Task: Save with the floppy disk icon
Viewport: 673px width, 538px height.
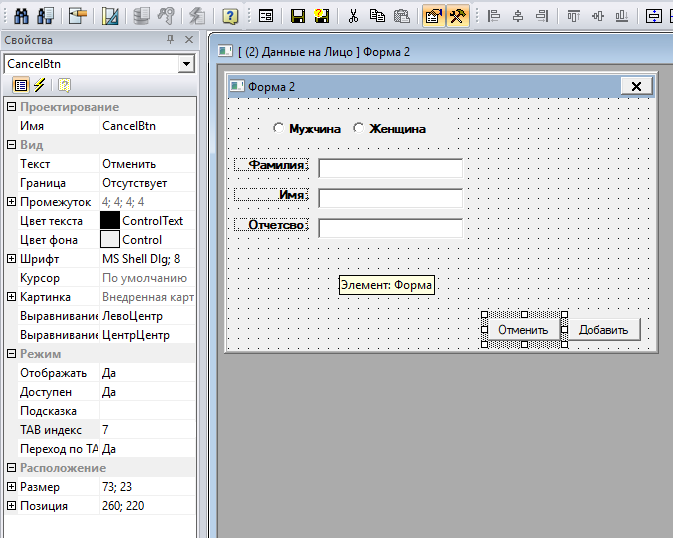Action: [x=298, y=16]
